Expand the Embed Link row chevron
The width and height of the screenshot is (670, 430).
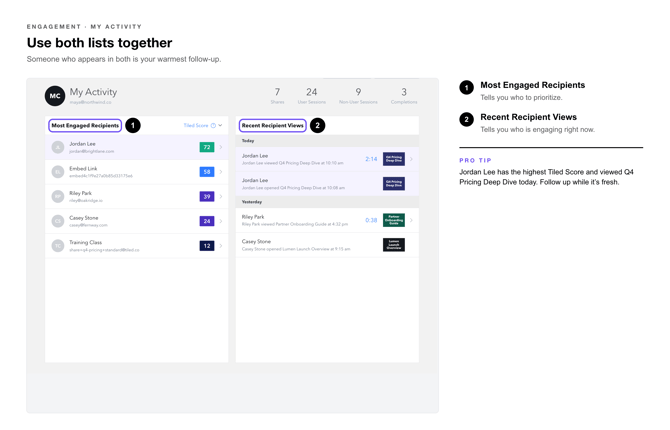(221, 172)
